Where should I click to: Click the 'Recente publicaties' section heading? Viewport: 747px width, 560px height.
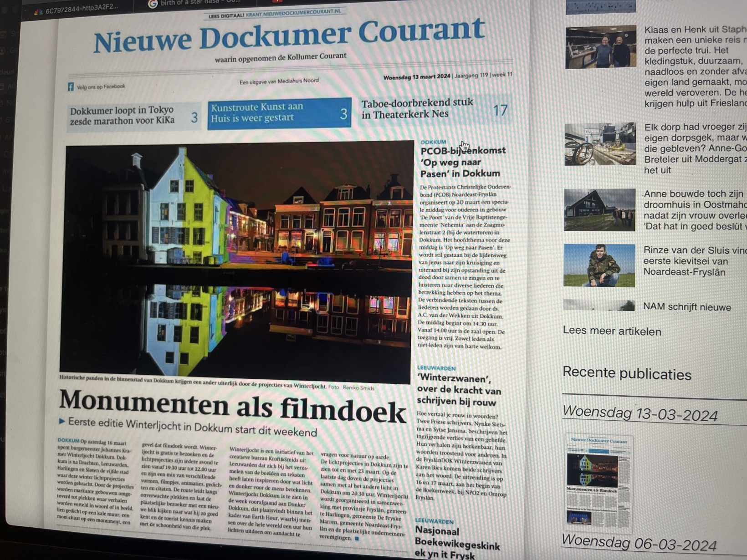[627, 373]
